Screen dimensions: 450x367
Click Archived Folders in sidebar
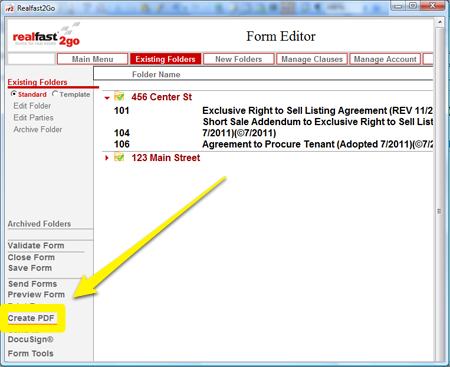coord(39,224)
